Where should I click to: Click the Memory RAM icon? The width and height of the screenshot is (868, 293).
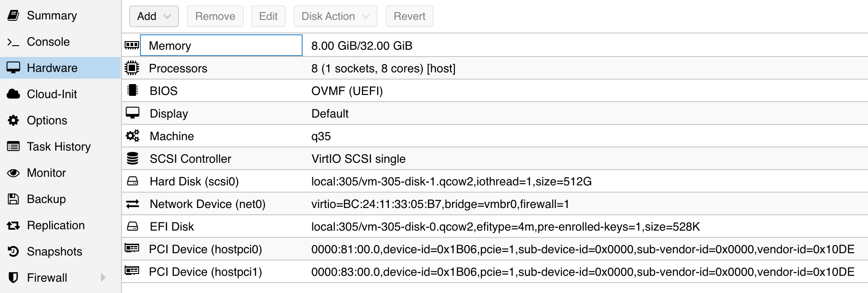pyautogui.click(x=132, y=45)
